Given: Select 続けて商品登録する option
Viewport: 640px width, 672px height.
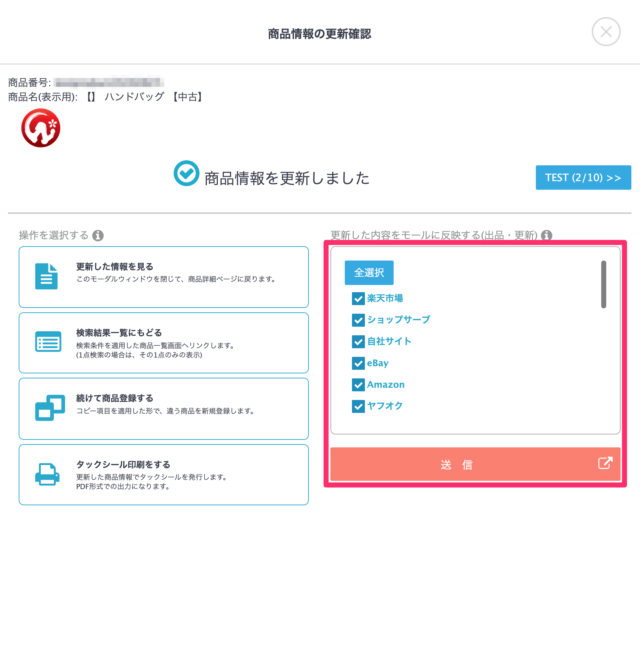Looking at the screenshot, I should [x=164, y=409].
